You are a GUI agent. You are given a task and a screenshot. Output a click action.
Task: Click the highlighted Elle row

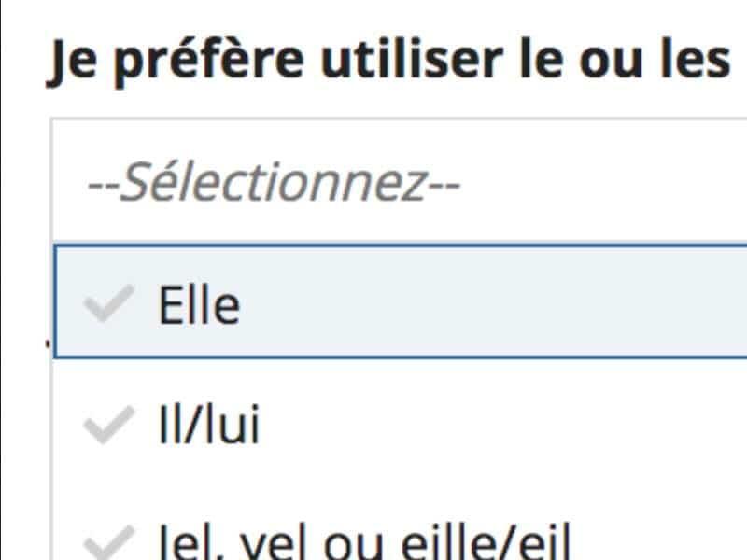(x=402, y=301)
